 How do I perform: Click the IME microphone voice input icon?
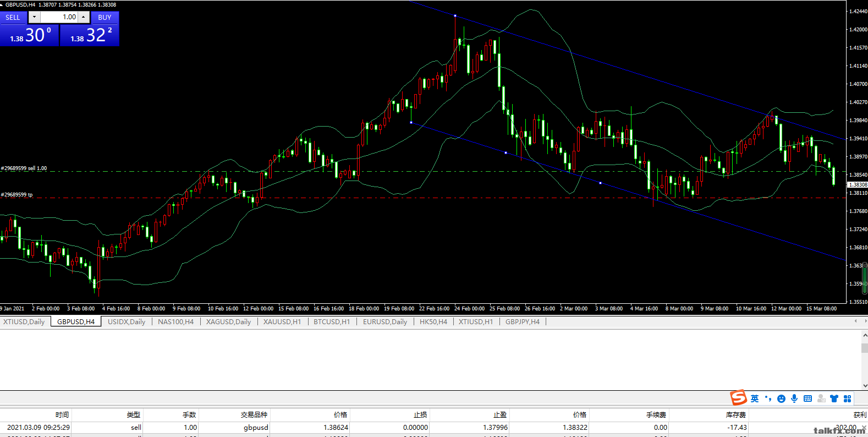coord(794,398)
